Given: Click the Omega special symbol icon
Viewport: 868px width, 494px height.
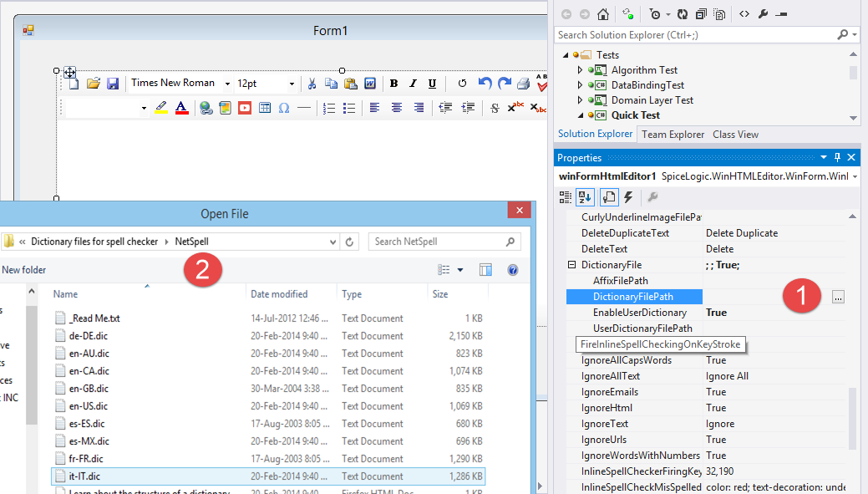Looking at the screenshot, I should coord(284,108).
